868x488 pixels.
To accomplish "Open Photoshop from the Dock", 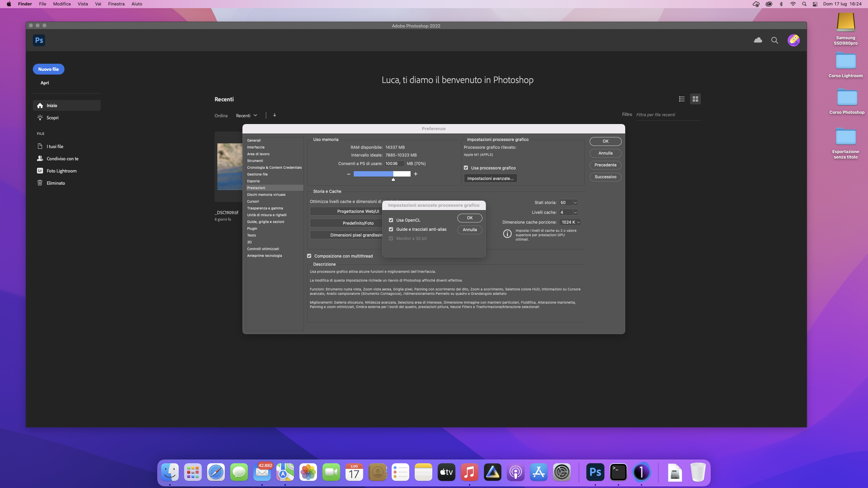I will click(x=595, y=472).
